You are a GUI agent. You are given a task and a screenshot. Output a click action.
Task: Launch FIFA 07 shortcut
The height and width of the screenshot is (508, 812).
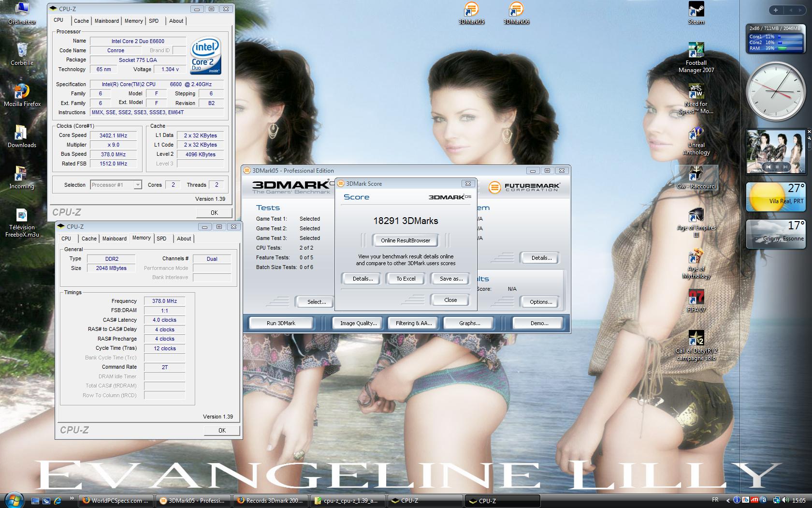pos(696,301)
